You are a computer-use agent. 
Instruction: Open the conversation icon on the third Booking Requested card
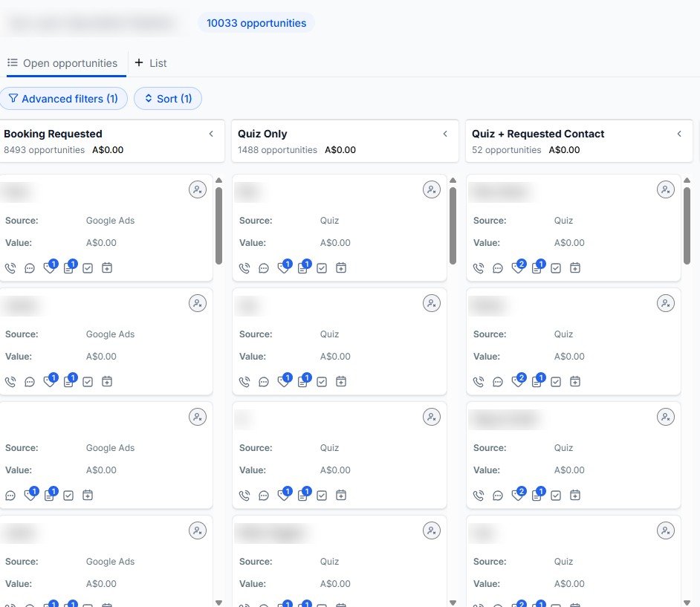click(10, 496)
